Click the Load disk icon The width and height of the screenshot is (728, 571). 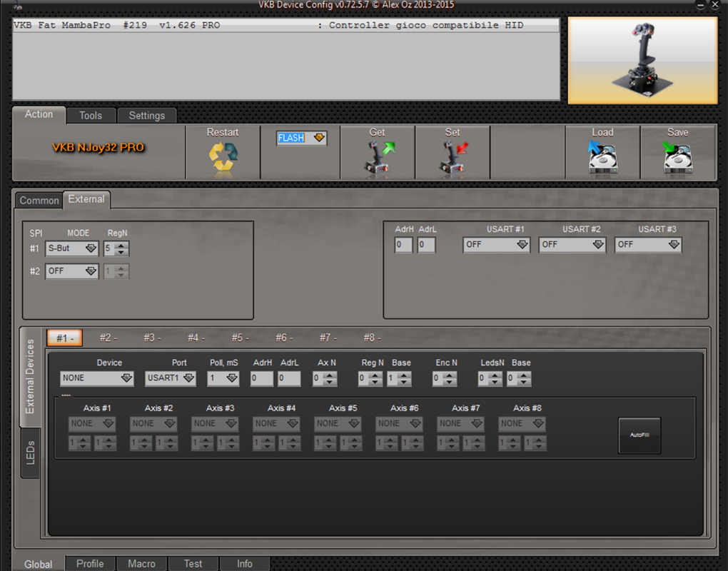coord(602,158)
